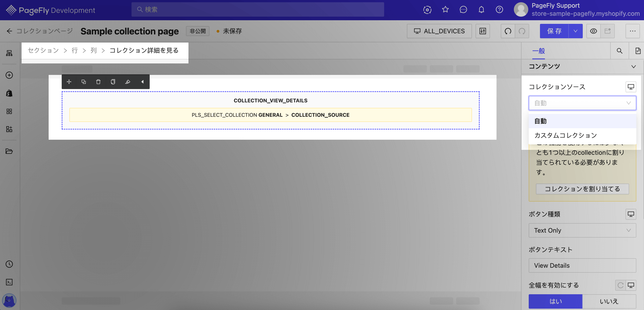Click the 列 breadcrumb

point(93,50)
